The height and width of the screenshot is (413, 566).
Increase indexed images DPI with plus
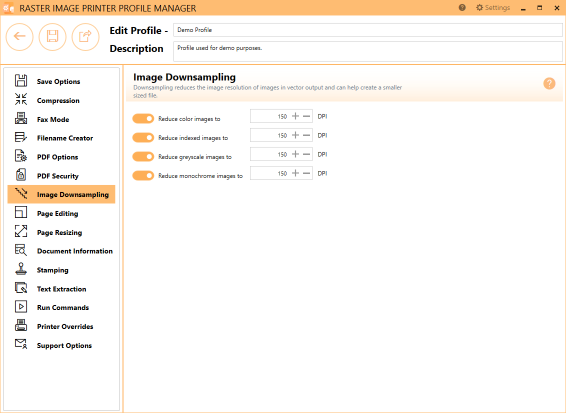[295, 135]
